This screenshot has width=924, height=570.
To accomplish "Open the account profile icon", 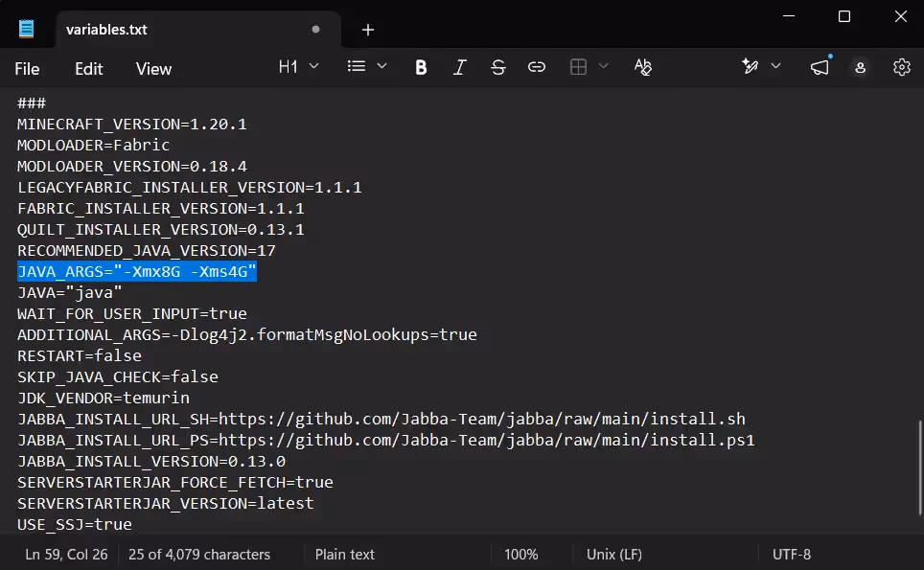I will click(x=861, y=68).
